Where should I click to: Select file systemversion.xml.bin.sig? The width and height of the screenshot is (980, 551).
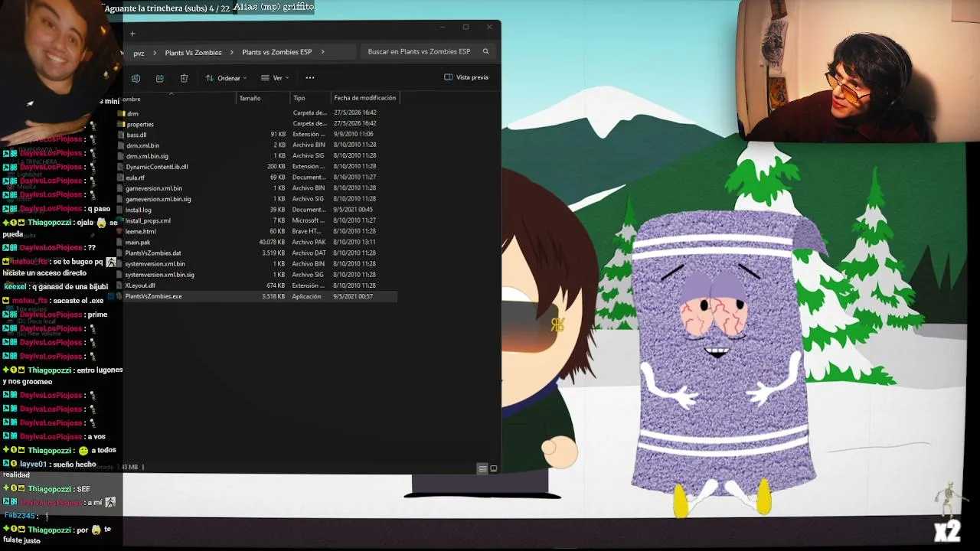click(160, 275)
